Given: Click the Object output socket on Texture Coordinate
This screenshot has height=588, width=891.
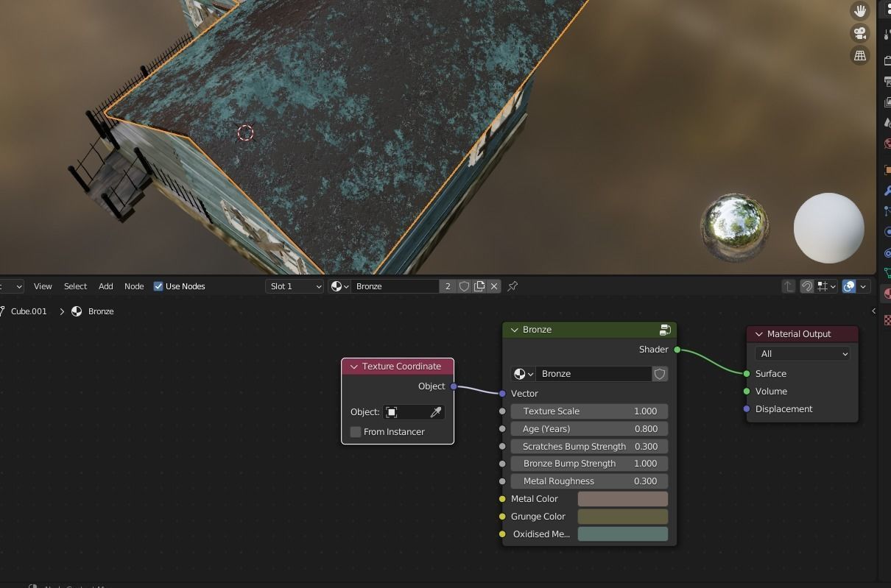Looking at the screenshot, I should (454, 386).
